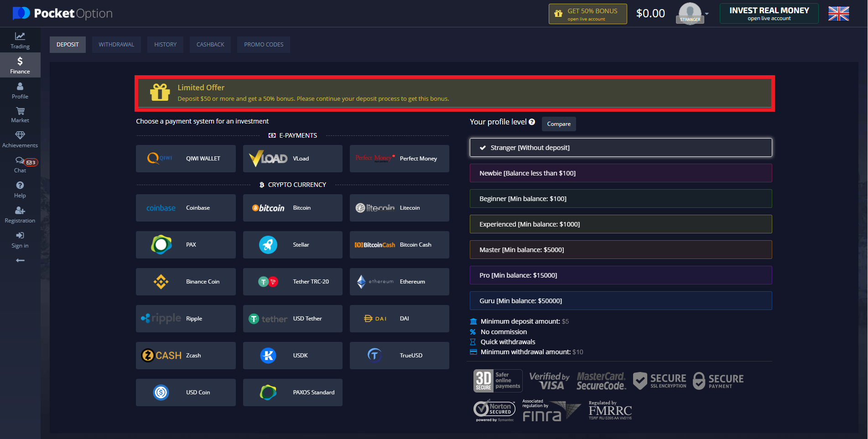The height and width of the screenshot is (439, 868).
Task: Select Experienced [Min balance: $1000] level
Action: click(621, 224)
